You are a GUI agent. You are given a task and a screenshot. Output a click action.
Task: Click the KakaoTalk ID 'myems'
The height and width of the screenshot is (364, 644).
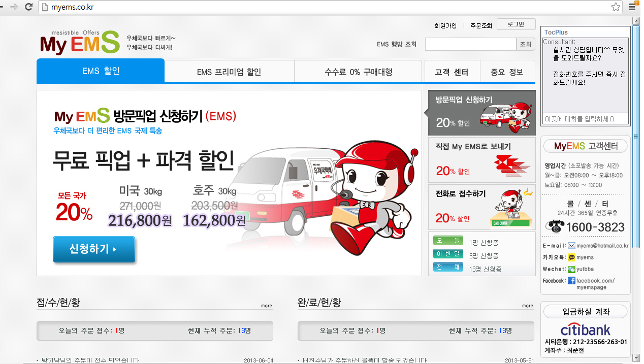pyautogui.click(x=585, y=257)
